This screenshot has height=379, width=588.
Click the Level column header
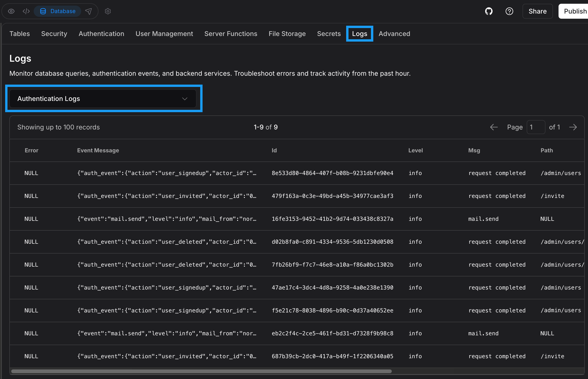click(x=415, y=150)
